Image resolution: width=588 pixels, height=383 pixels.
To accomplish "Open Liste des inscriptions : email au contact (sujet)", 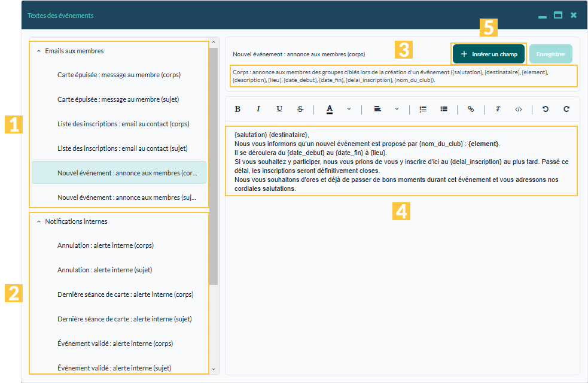I will tap(119, 148).
